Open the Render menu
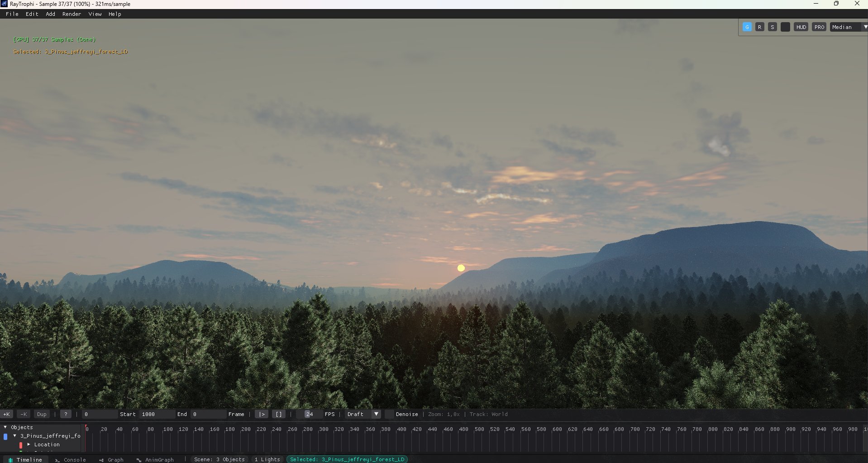Image resolution: width=868 pixels, height=463 pixels. click(71, 14)
